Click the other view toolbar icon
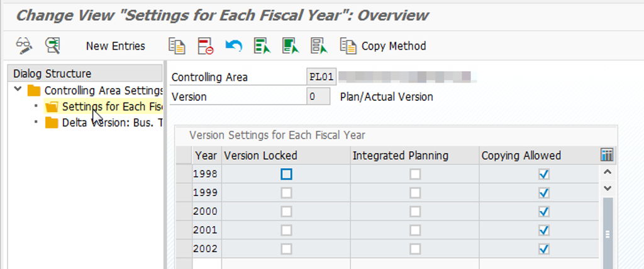644x269 pixels. (x=53, y=45)
